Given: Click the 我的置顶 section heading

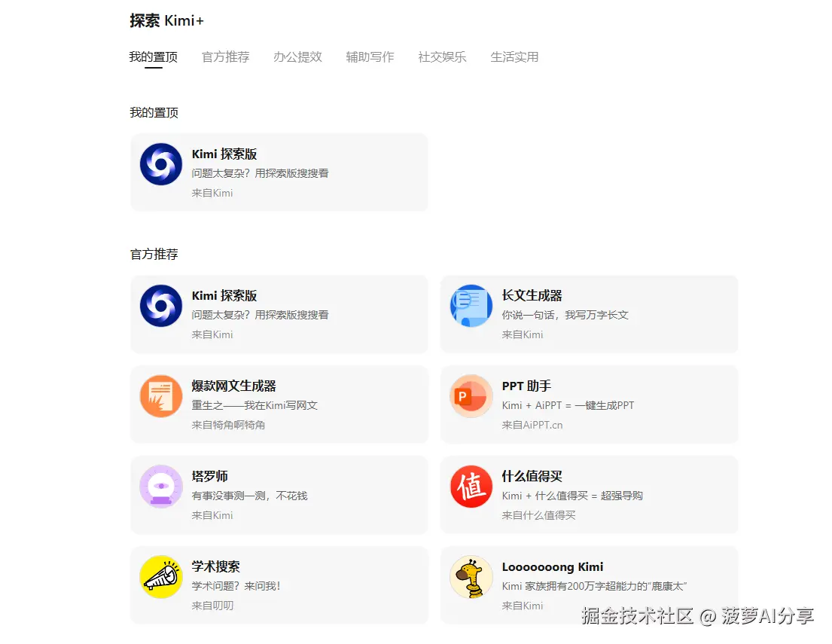Looking at the screenshot, I should [154, 112].
